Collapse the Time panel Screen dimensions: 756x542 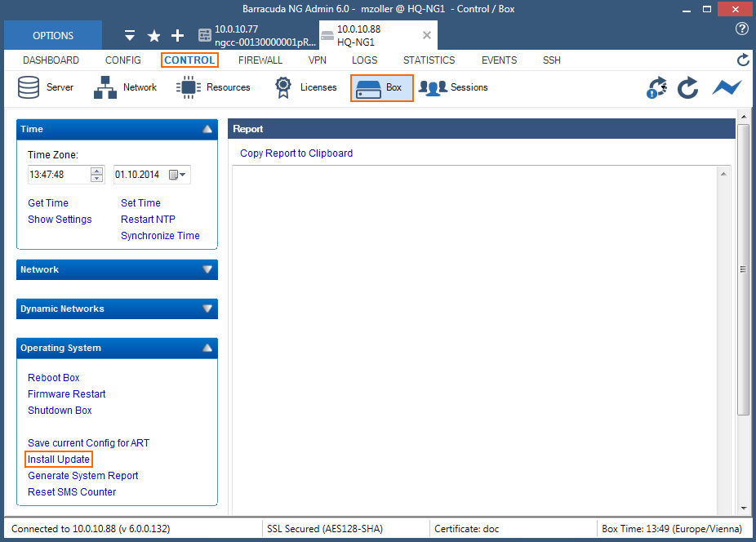click(207, 129)
